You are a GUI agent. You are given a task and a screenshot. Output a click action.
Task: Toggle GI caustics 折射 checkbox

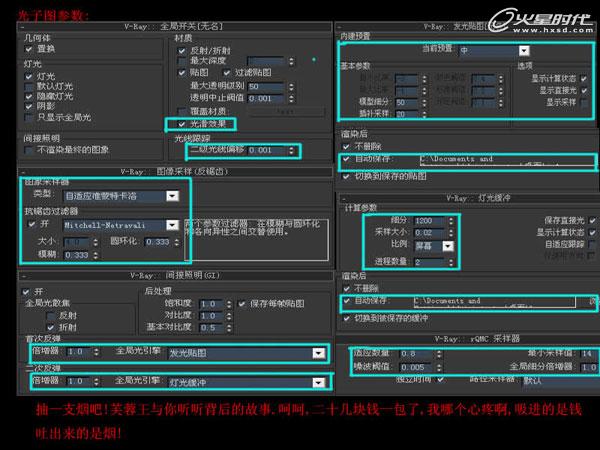point(50,328)
